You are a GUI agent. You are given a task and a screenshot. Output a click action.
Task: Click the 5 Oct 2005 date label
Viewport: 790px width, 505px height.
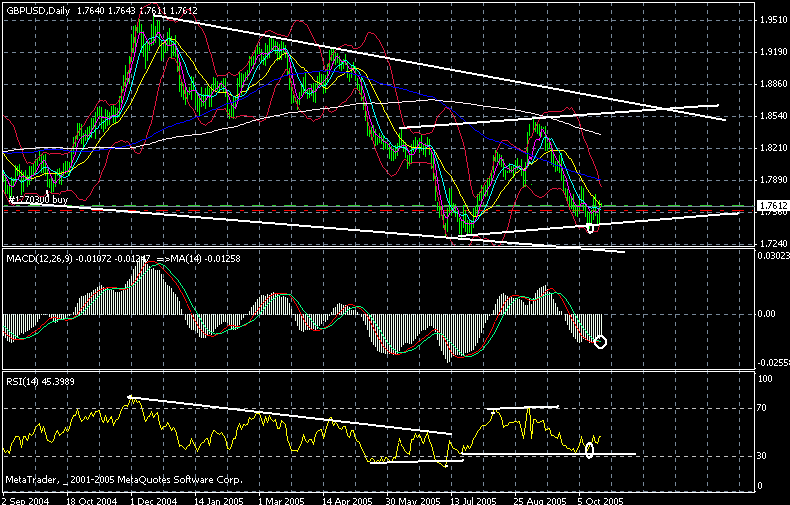(x=600, y=500)
